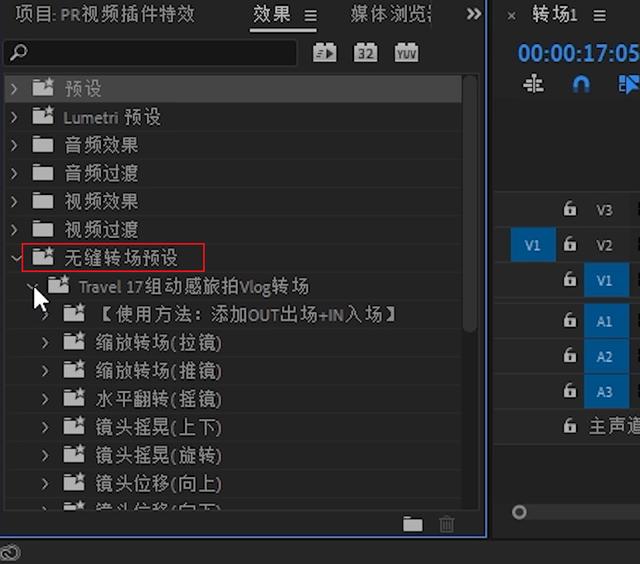Toggle track targeting for A1

point(606,321)
